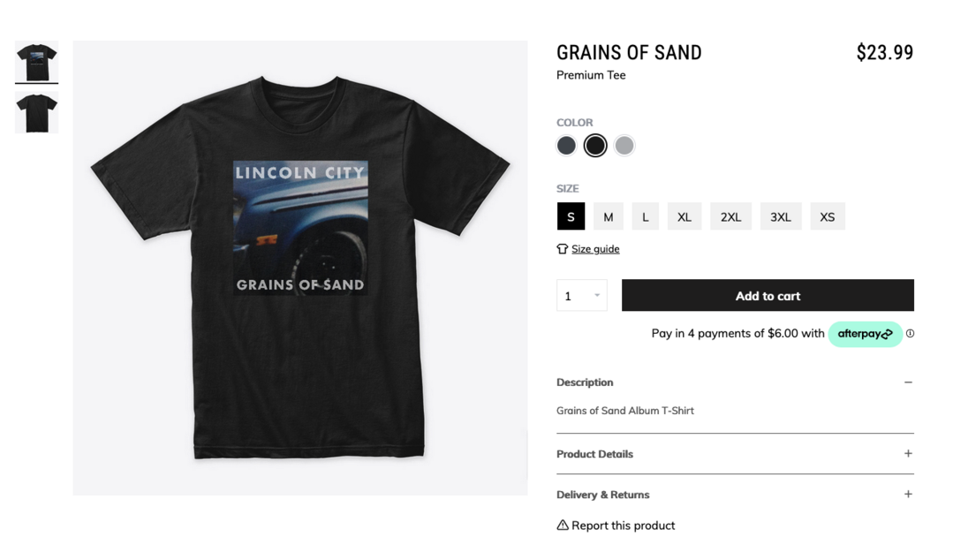Pick the dark navy color swatch
Screen dimensions: 953x560
pyautogui.click(x=566, y=146)
